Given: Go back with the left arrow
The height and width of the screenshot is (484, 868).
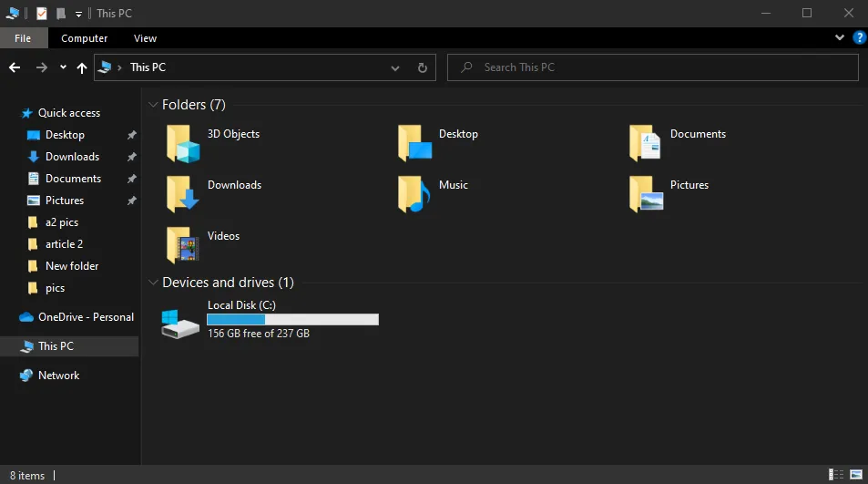Looking at the screenshot, I should [15, 67].
